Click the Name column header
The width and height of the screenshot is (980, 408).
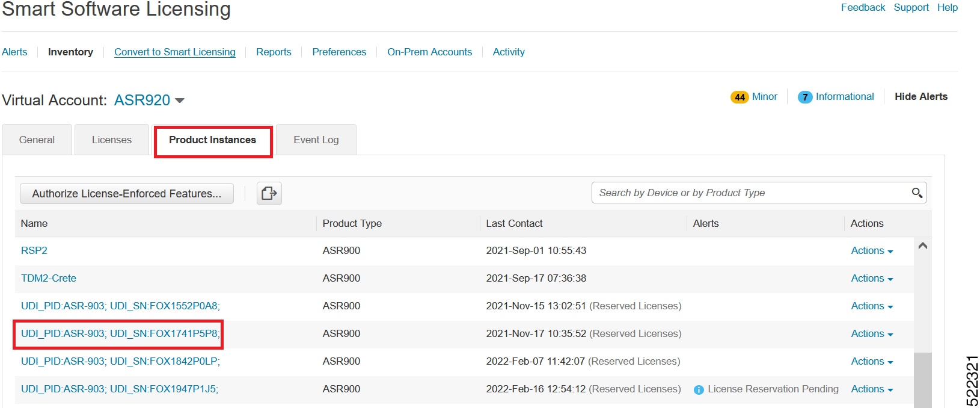coord(34,224)
